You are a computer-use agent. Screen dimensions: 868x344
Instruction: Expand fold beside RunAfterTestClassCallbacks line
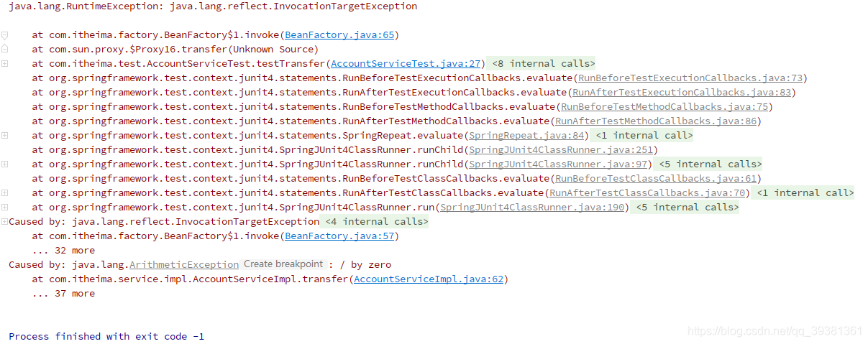pyautogui.click(x=5, y=192)
